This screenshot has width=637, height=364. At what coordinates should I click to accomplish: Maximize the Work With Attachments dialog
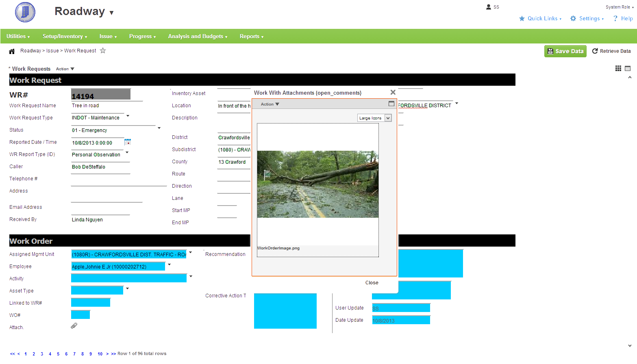(391, 104)
